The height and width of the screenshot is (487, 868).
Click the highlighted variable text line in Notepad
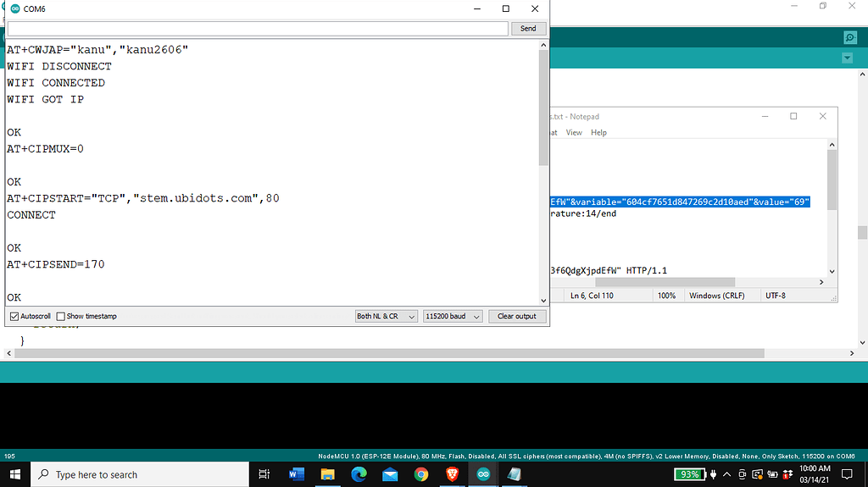point(681,202)
